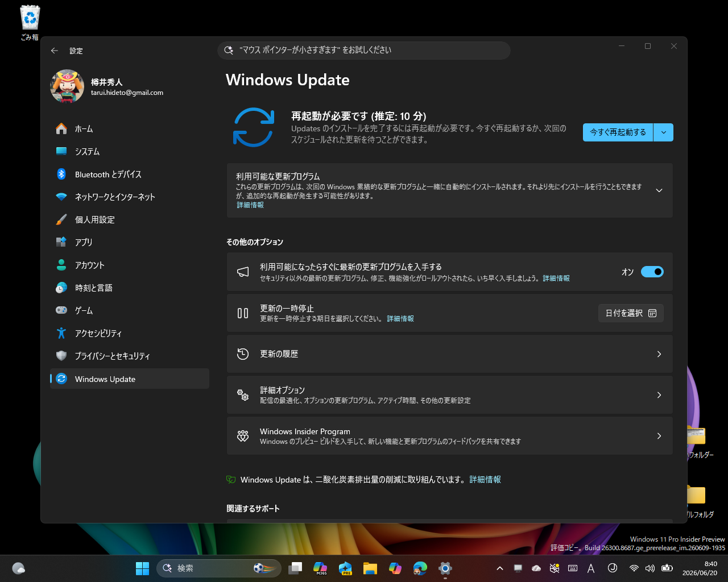This screenshot has height=582, width=728.
Task: Open File Explorer from the taskbar
Action: [370, 568]
